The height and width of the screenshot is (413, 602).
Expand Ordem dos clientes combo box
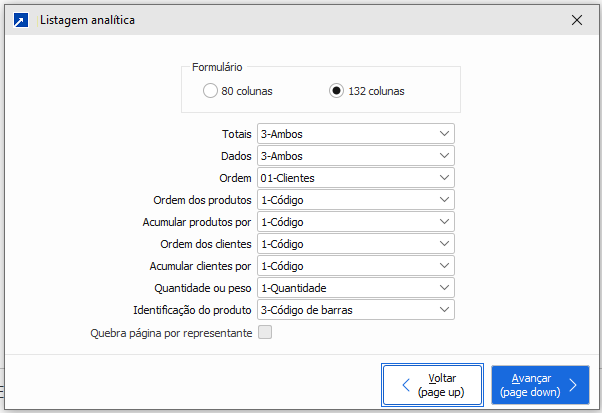[355, 244]
